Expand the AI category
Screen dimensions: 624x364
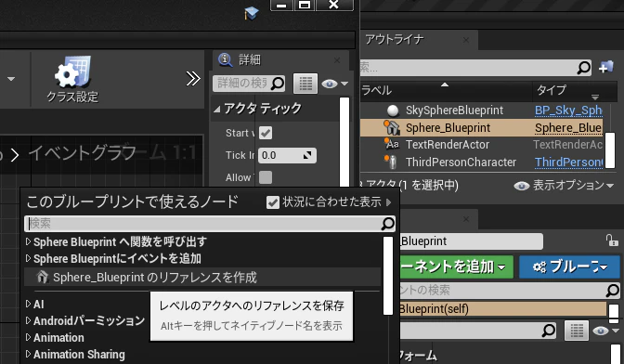(28, 304)
